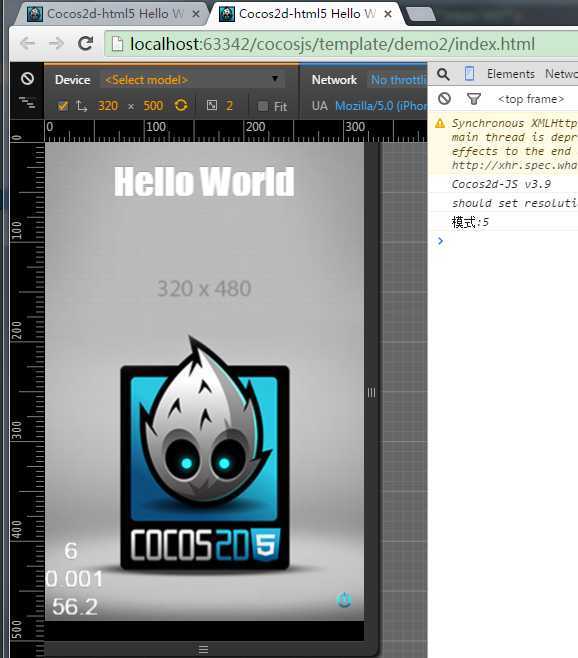Toggle the screen resolution emulation checkbox
The width and height of the screenshot is (578, 658).
coord(63,106)
